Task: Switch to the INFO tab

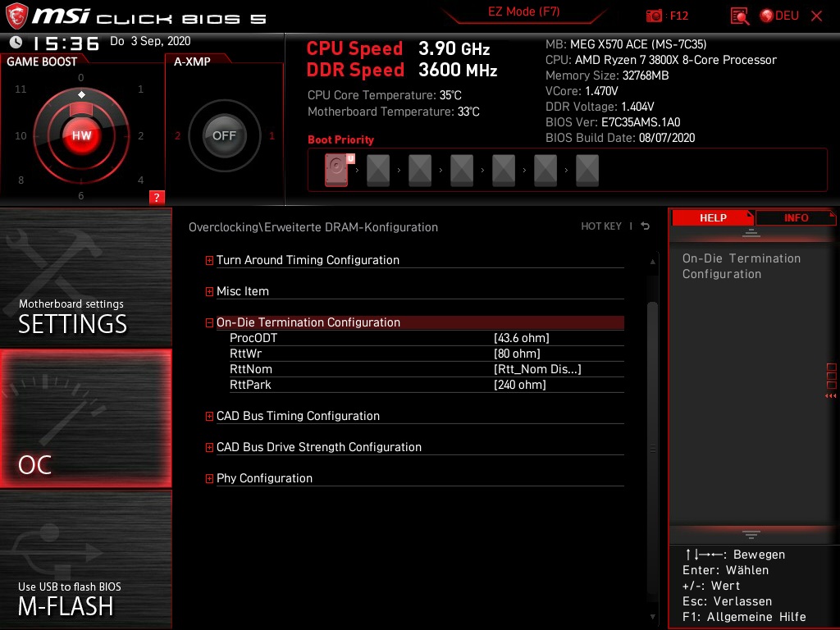Action: 796,217
